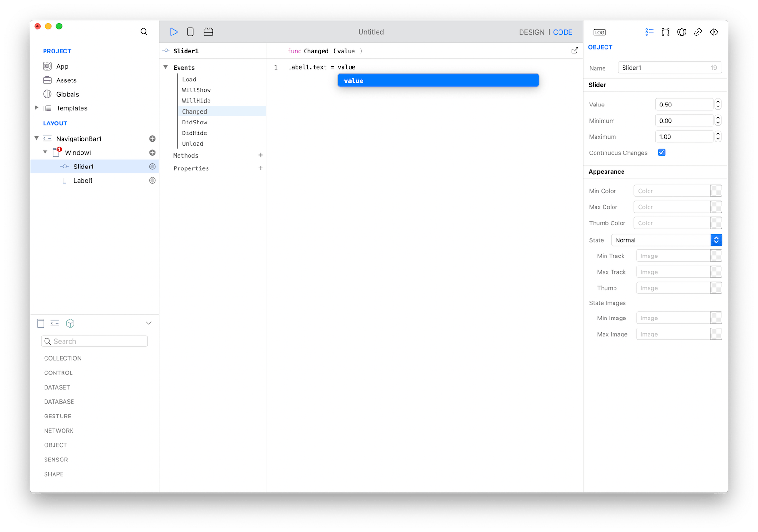Click the window library icon
758x532 pixels.
tap(41, 323)
